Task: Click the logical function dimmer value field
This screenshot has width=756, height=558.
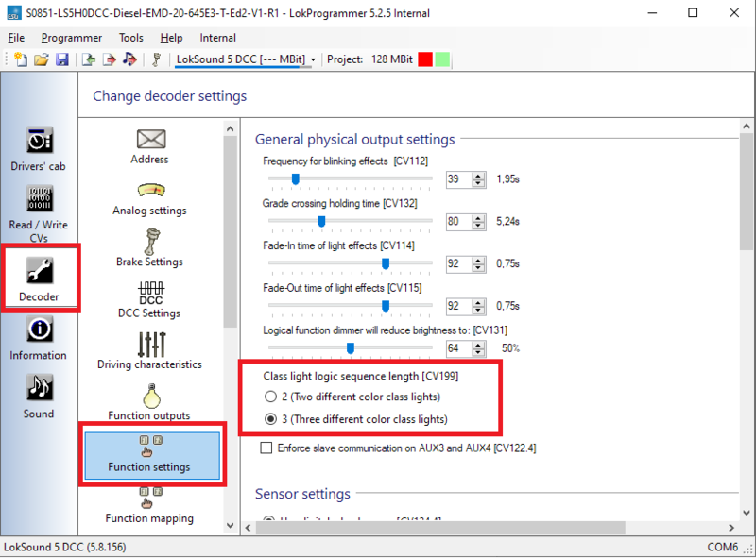Action: pyautogui.click(x=457, y=348)
